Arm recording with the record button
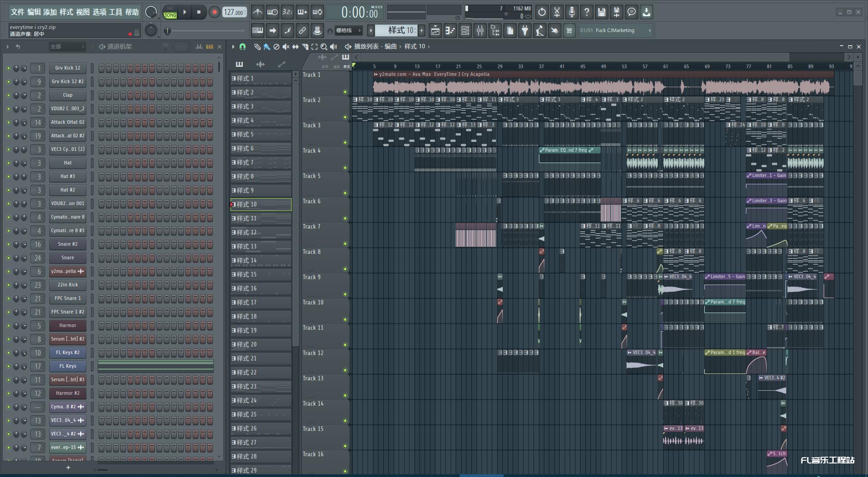 coord(214,12)
